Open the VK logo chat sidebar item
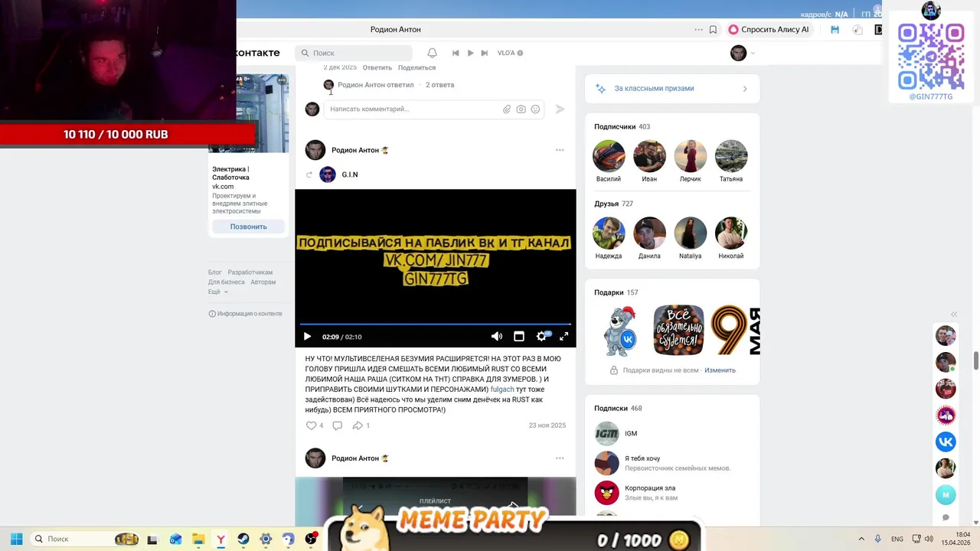 (x=946, y=442)
